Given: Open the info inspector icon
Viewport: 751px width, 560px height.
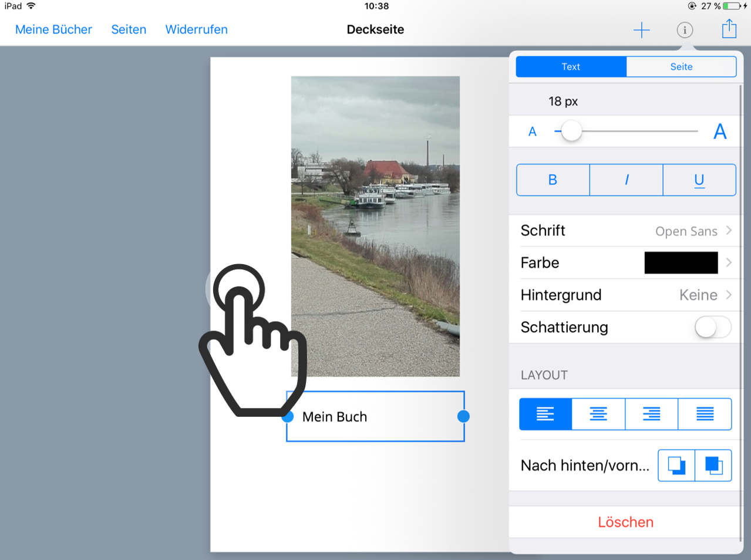Looking at the screenshot, I should point(685,30).
